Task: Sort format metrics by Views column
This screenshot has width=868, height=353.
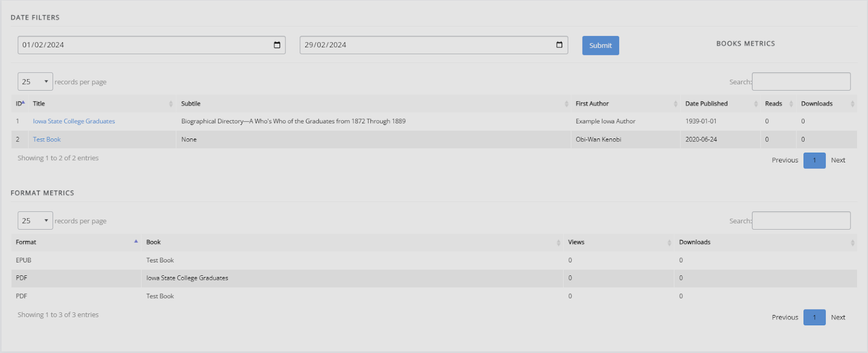Action: coord(619,242)
